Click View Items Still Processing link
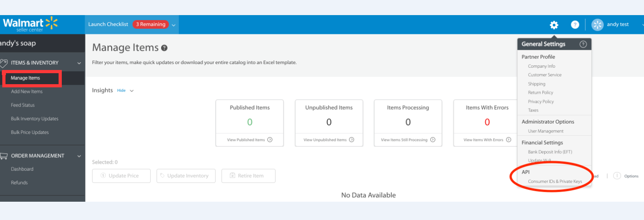 405,140
